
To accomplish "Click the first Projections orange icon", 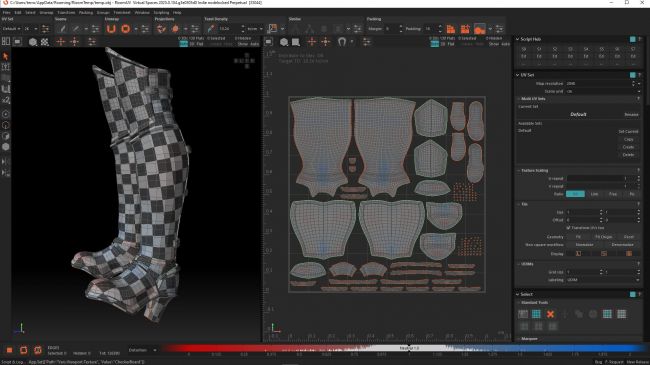I will click(x=161, y=29).
